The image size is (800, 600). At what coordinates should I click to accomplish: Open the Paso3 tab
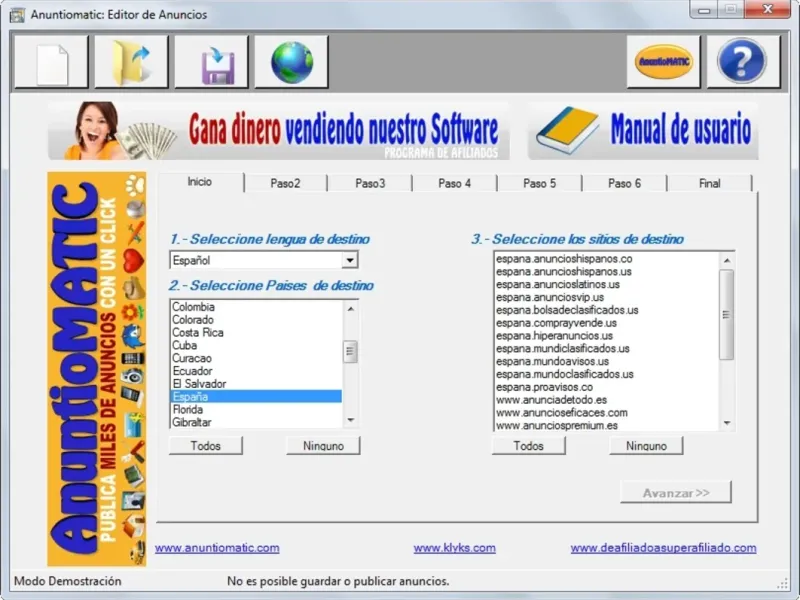[370, 183]
